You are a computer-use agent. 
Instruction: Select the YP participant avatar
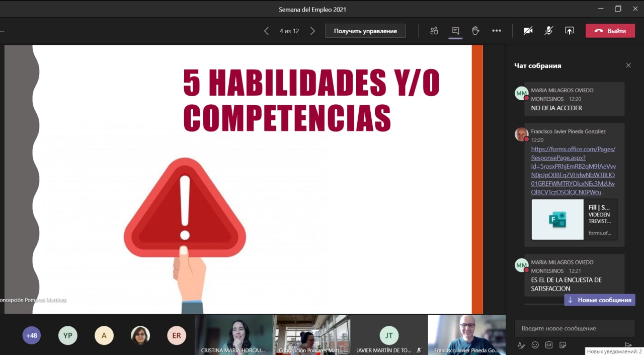pos(68,335)
